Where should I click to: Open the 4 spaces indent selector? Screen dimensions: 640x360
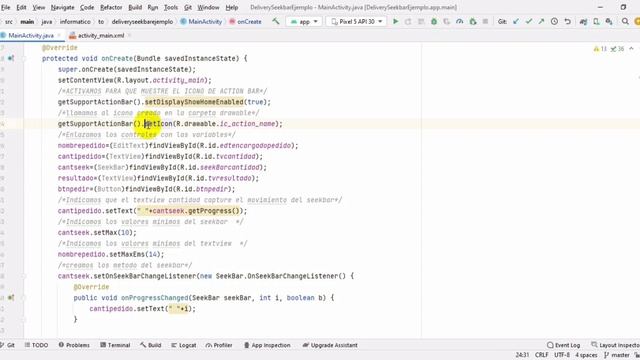586,355
